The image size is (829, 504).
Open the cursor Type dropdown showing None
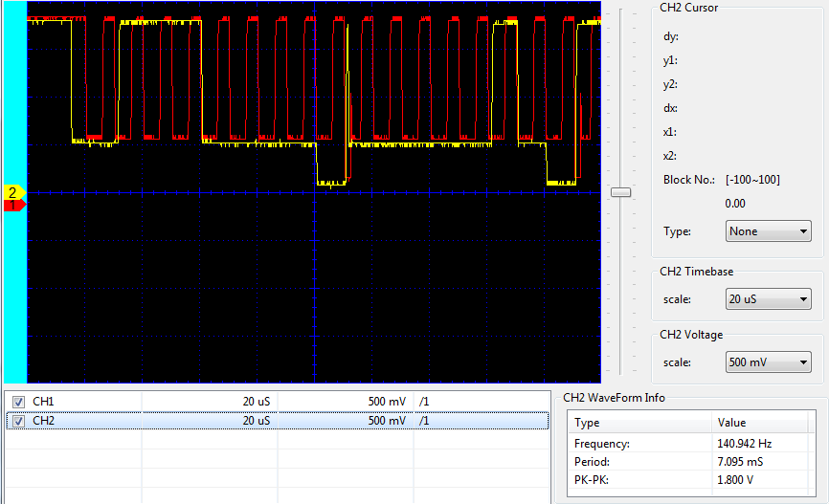click(x=768, y=231)
